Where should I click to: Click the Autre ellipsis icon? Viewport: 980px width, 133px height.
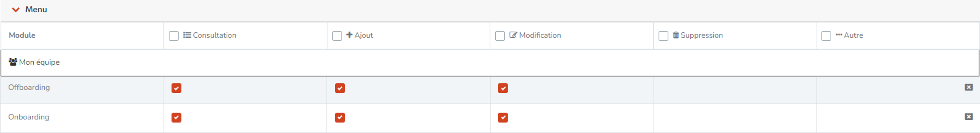tap(839, 35)
